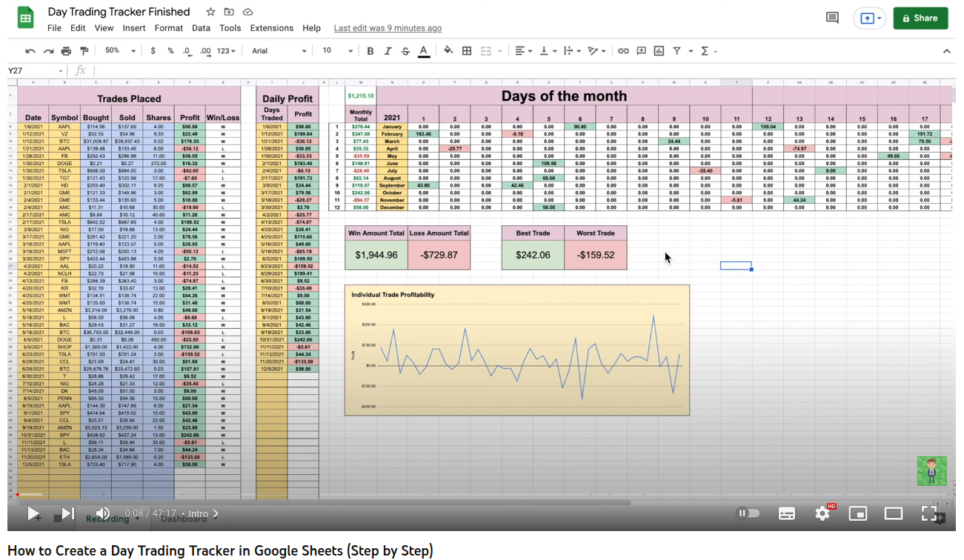
Task: Open the horizontal align dropdown
Action: (x=522, y=51)
